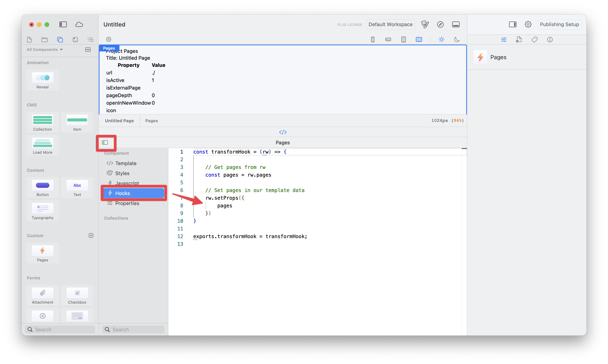Select the Template item in Component list
Viewport: 608px width, 364px height.
tap(126, 163)
